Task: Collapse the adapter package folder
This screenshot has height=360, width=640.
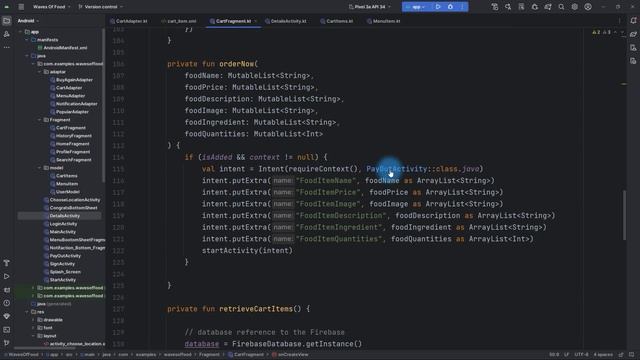Action: pyautogui.click(x=40, y=72)
